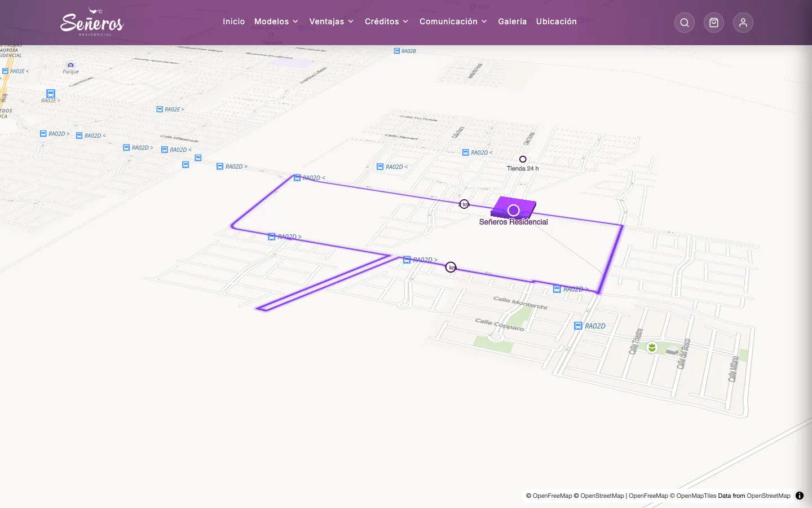The height and width of the screenshot is (508, 812).
Task: Click the Señeros Residencial logo
Action: click(x=92, y=21)
